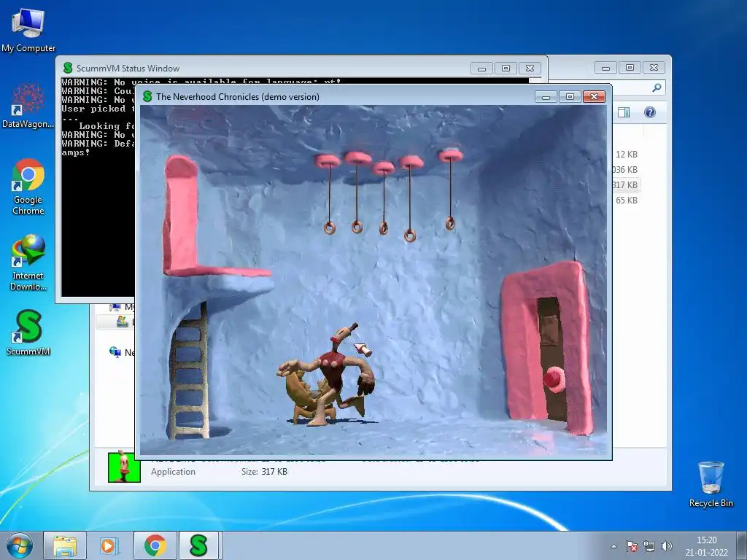The image size is (747, 560).
Task: Click the Explorer window help icon
Action: (650, 112)
